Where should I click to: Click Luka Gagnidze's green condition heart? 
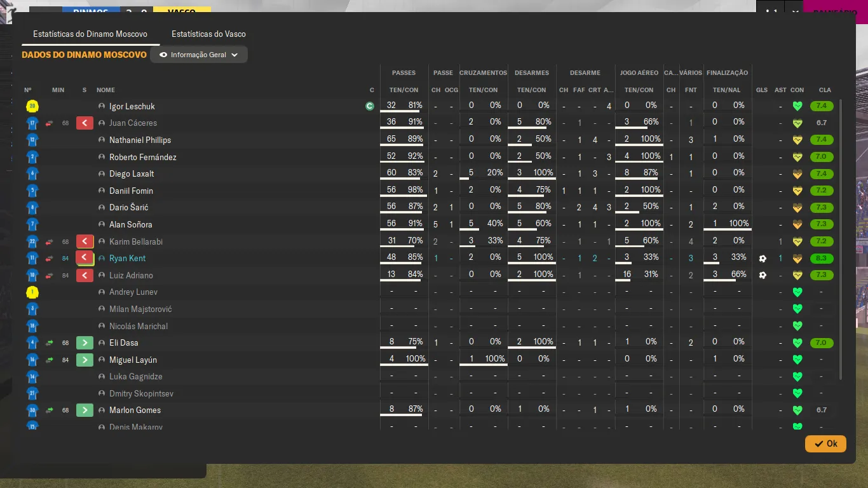click(797, 377)
